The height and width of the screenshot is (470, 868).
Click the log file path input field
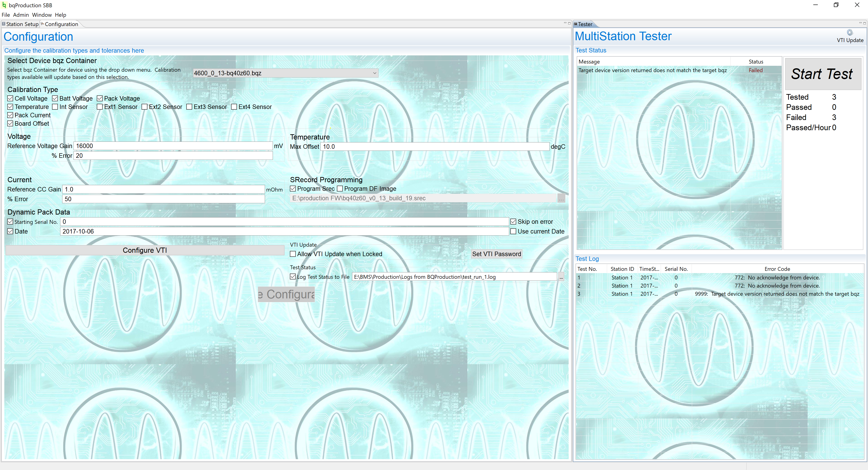click(454, 277)
